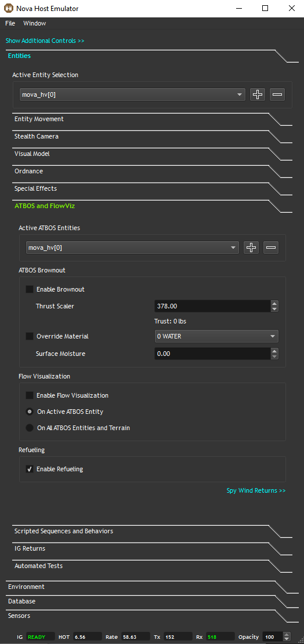Add ATBOS entity using plus icon
This screenshot has width=304, height=644.
click(251, 248)
